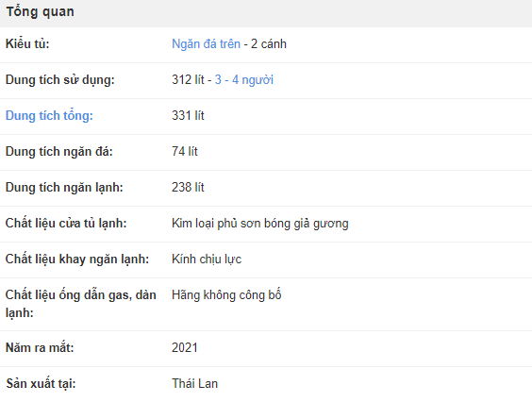
Task: Select the 'Năm ra mắt:' label
Action: [x=40, y=347]
